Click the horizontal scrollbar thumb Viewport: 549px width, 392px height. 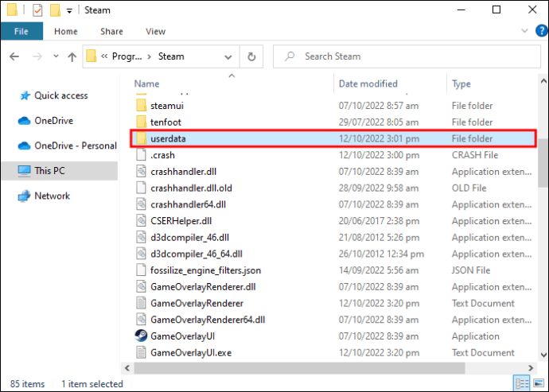point(299,368)
